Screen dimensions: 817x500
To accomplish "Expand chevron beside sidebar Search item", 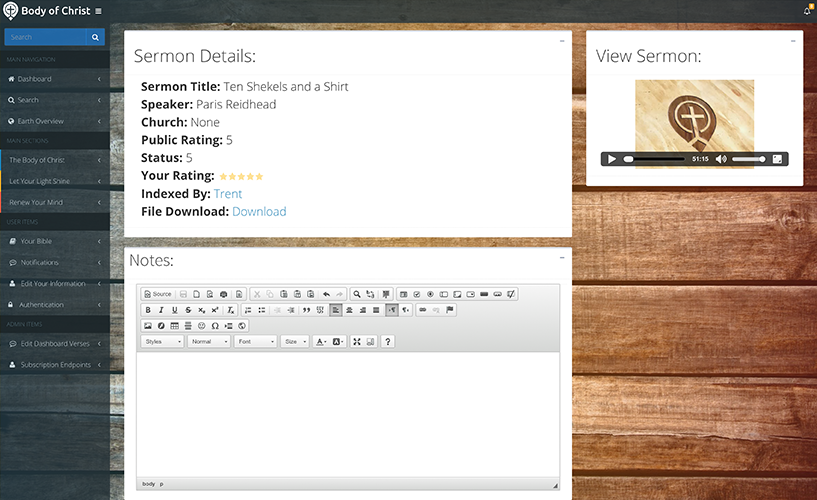I will pos(99,100).
